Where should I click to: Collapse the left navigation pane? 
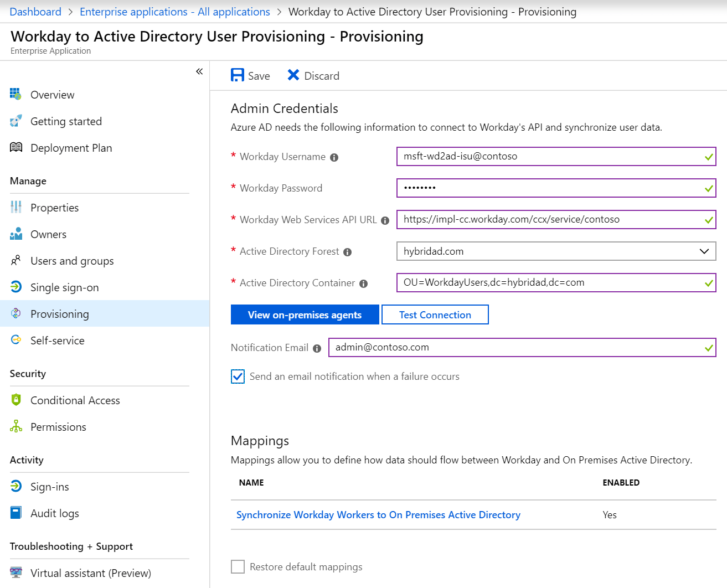199,71
